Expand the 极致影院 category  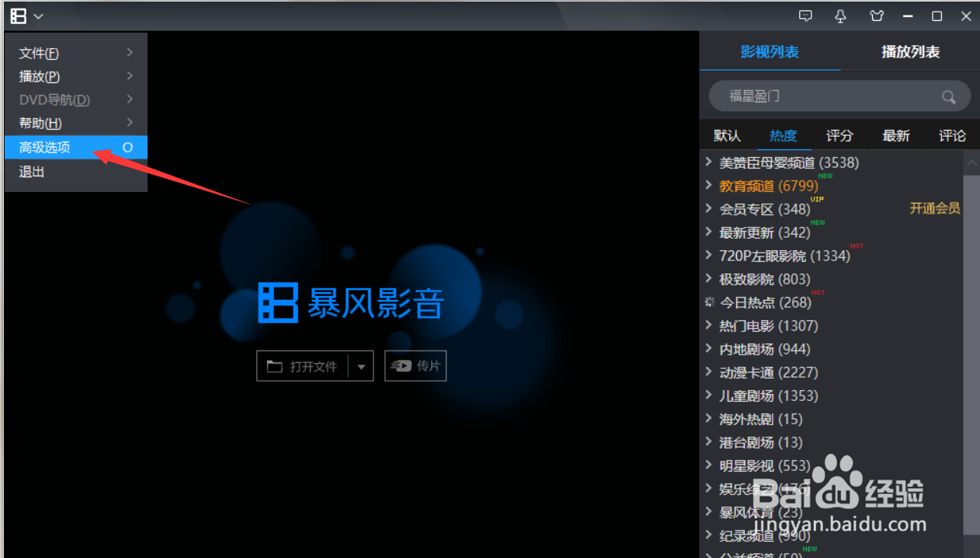(708, 278)
